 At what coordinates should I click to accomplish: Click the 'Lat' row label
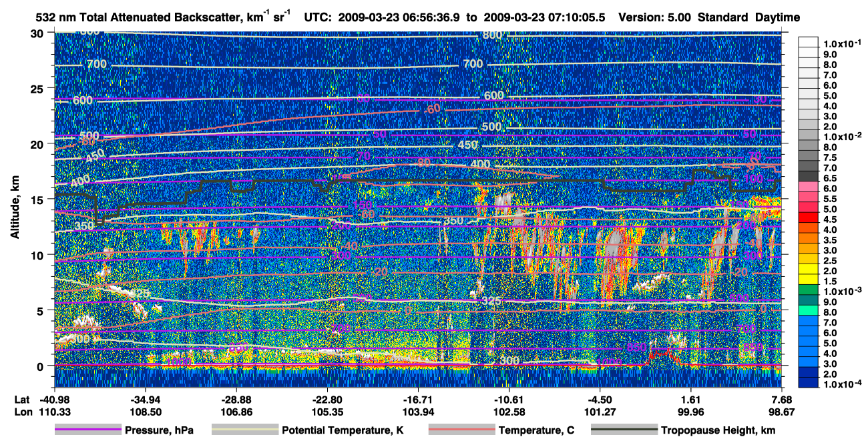pos(21,399)
